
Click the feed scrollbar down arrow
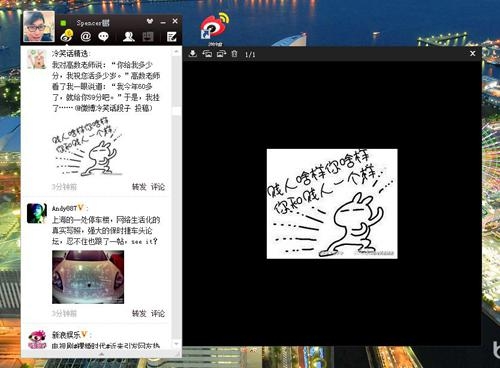(176, 344)
